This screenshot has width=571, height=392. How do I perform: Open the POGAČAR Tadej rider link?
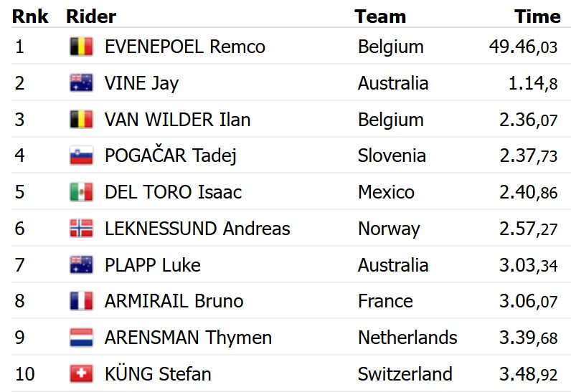click(x=170, y=156)
